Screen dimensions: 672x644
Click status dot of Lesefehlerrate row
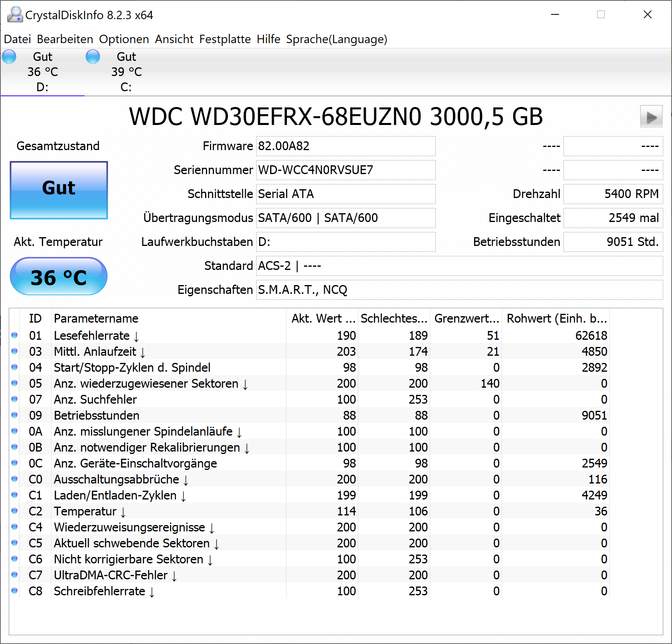coord(14,335)
